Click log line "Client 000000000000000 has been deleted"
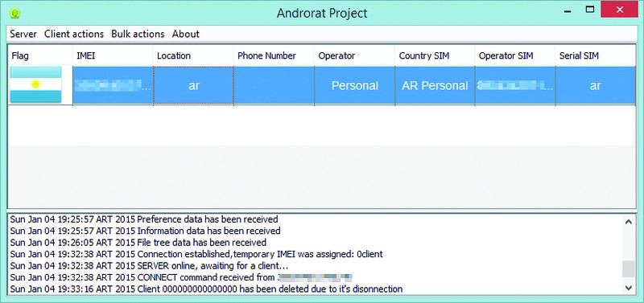 point(206,289)
